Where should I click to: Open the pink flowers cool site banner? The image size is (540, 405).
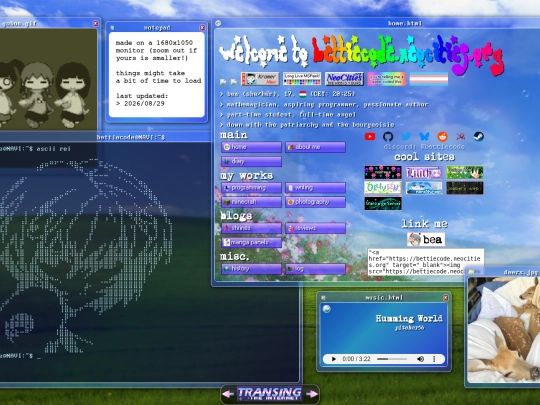coord(383,172)
